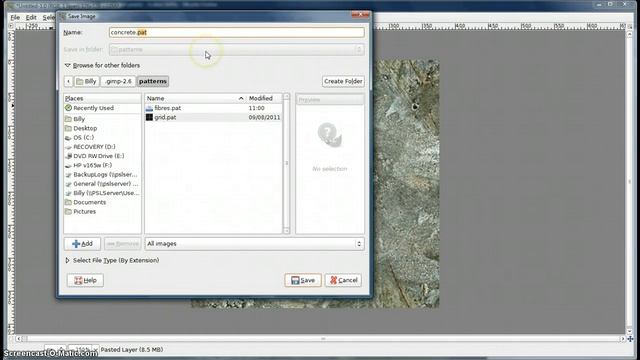Click the Cancel button
This screenshot has width=640, height=360.
point(343,280)
